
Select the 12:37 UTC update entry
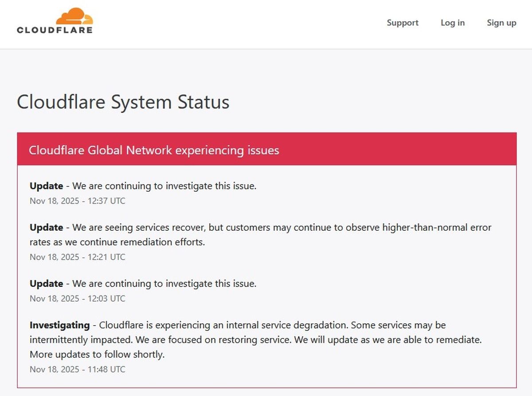click(143, 186)
